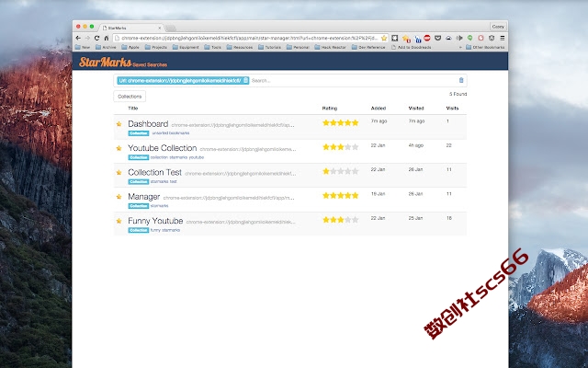588x368 pixels.
Task: Click the star icon beside Manager
Action: coord(119,197)
